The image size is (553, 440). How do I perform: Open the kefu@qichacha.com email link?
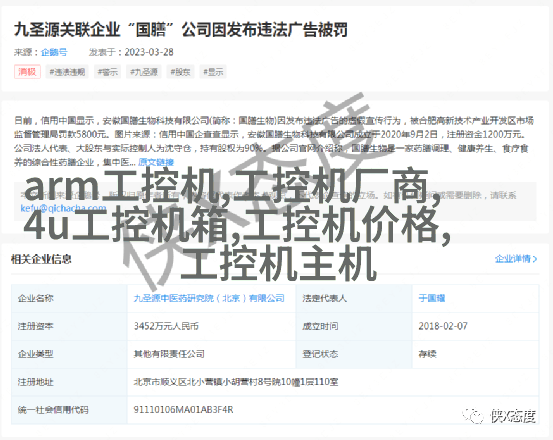click(63, 208)
